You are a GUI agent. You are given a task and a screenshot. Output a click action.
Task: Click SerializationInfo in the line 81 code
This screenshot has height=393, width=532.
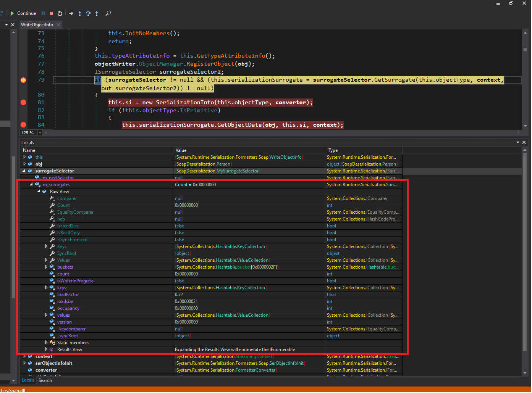point(185,102)
